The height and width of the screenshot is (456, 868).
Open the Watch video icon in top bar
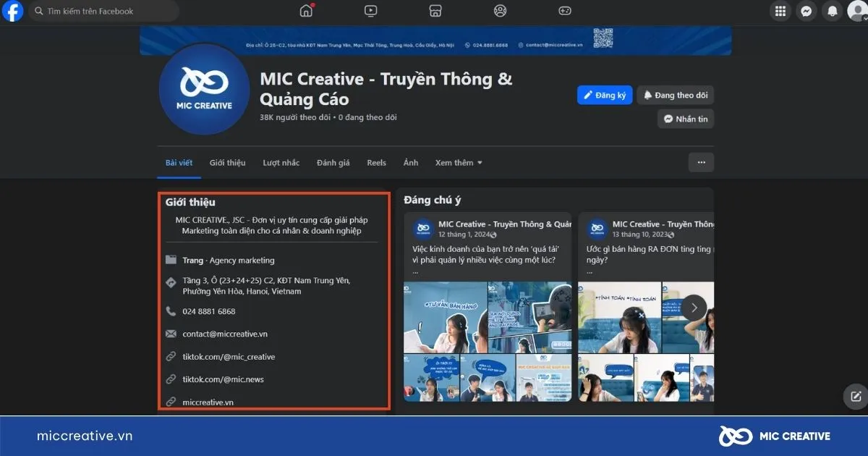[370, 11]
